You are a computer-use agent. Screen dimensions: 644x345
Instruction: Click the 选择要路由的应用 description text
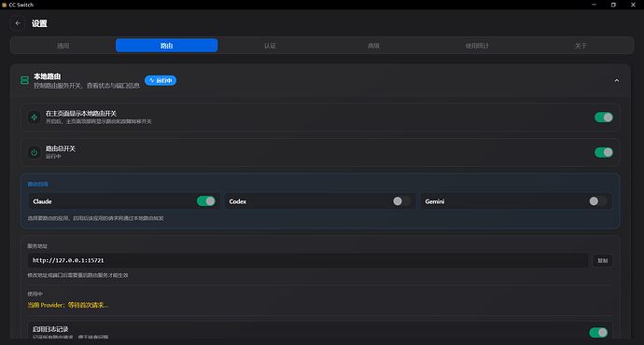[96, 218]
